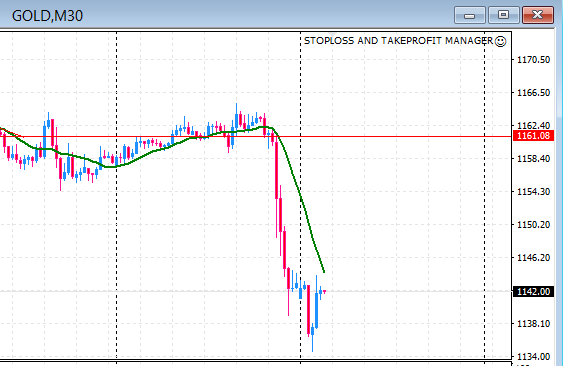Viewport: 563px width, 366px height.
Task: Click the 1170.50 price scale value
Action: (x=533, y=60)
